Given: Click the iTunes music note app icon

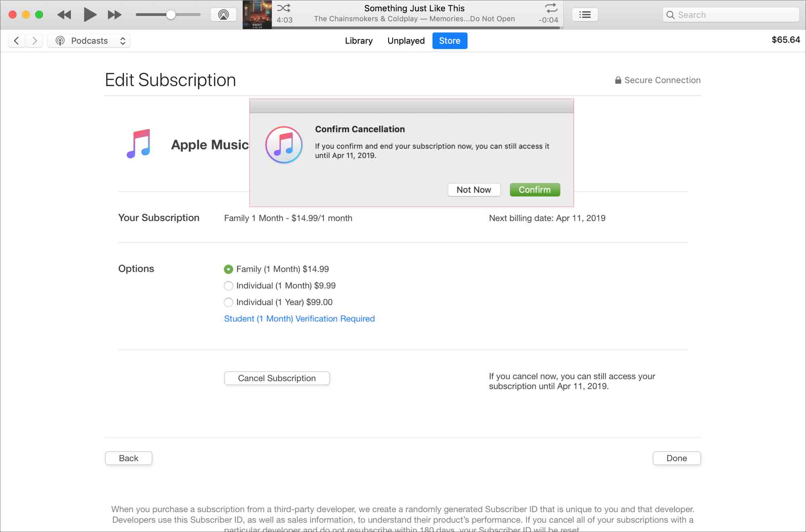Looking at the screenshot, I should pos(283,145).
